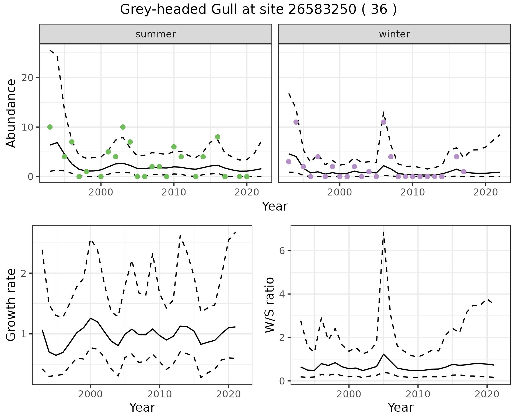The image size is (517, 420).
Task: Click the 6 tick label on W/S ratio axis
Action: point(282,251)
